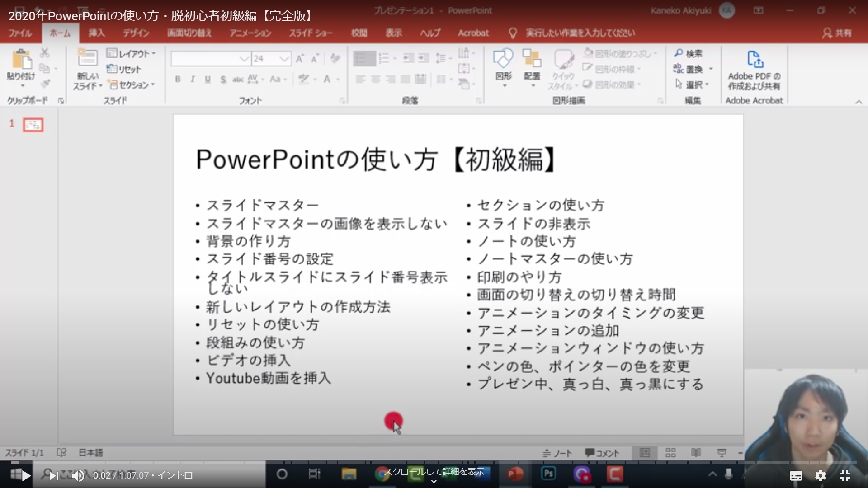
Task: Exit full screen video mode icon
Action: 845,476
